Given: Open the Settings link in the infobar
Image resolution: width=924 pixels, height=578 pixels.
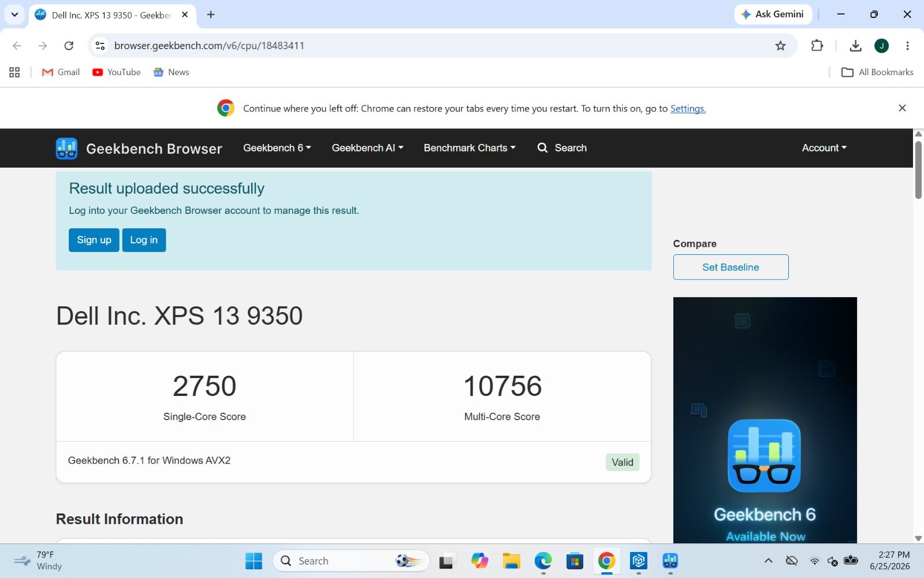Looking at the screenshot, I should 688,109.
